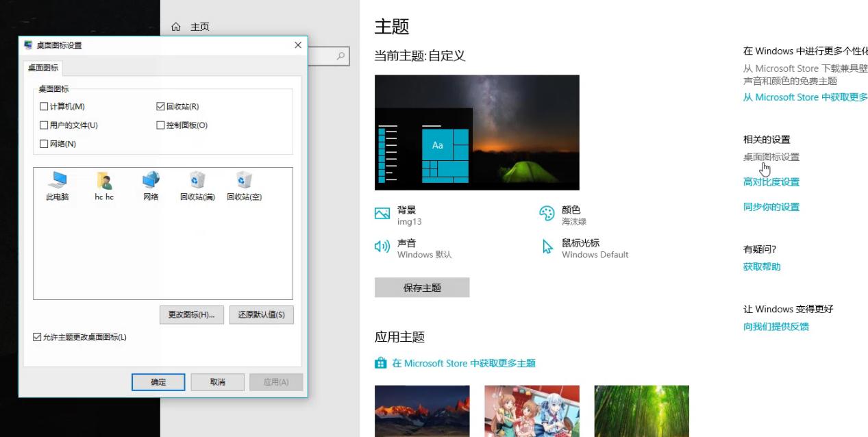Viewport: 868px width, 437px height.
Task: Click the 背景 picture icon
Action: 382,213
